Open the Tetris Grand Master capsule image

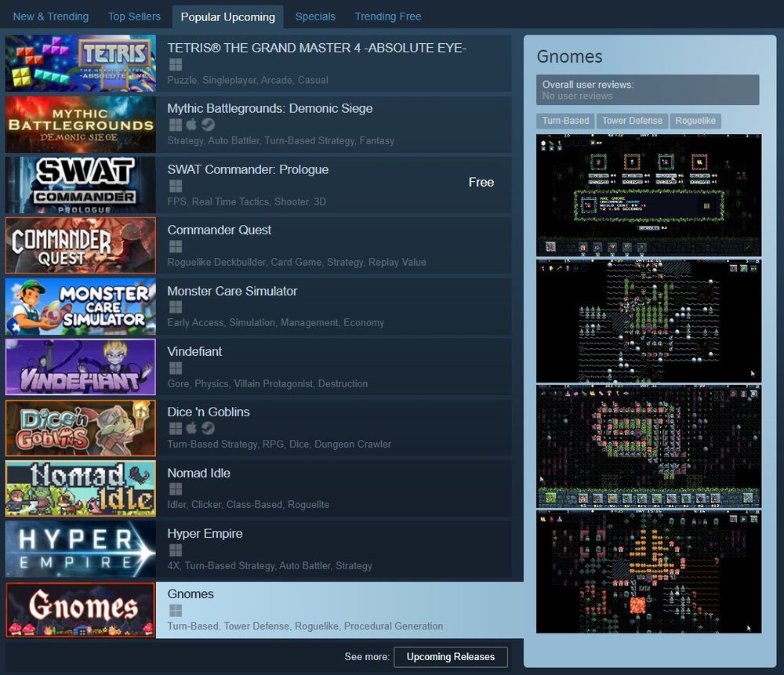click(x=81, y=64)
